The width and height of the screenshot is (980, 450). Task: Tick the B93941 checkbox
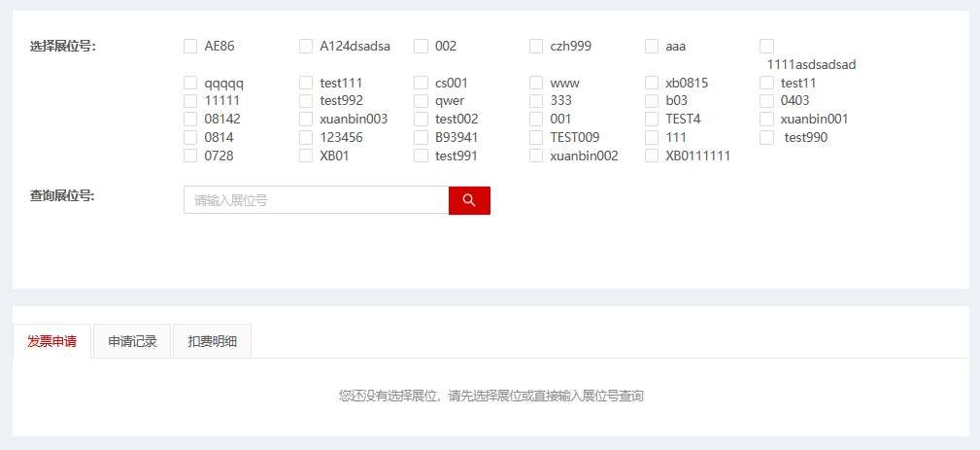coord(422,137)
